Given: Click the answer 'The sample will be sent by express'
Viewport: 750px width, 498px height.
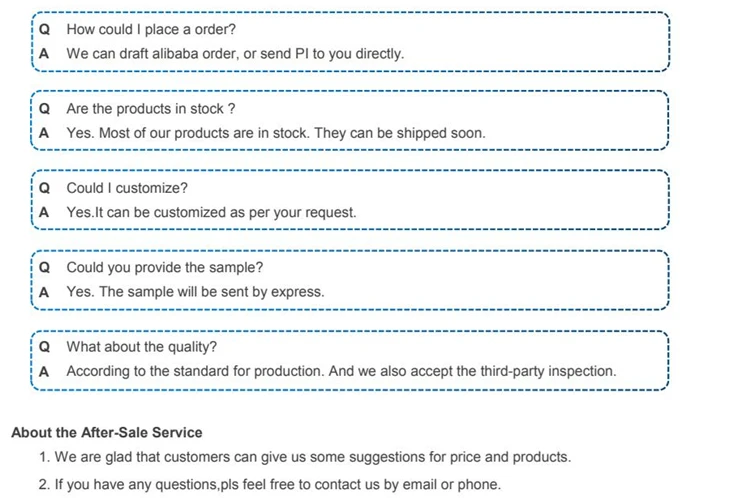Looking at the screenshot, I should [x=195, y=292].
